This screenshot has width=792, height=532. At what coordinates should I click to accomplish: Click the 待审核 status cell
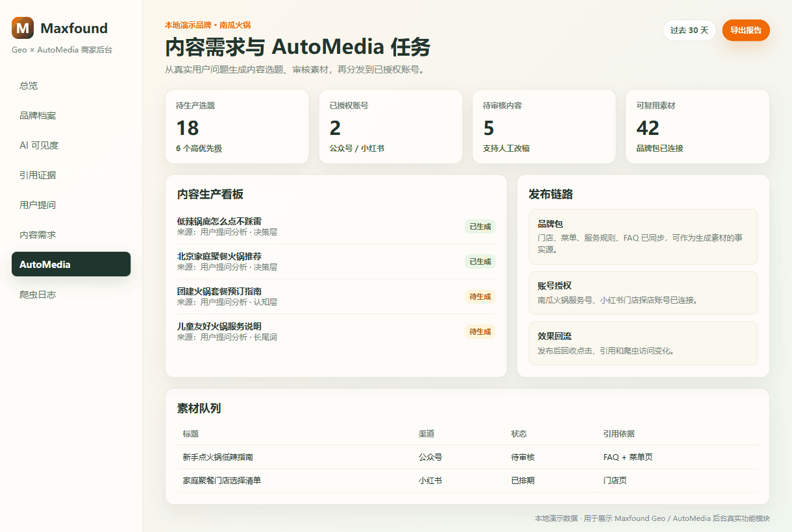[523, 457]
